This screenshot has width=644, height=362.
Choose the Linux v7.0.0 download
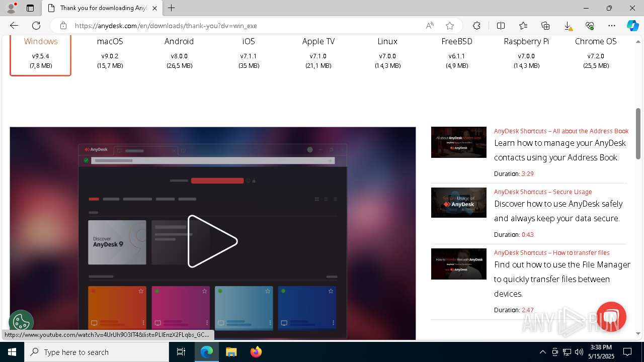pyautogui.click(x=387, y=53)
